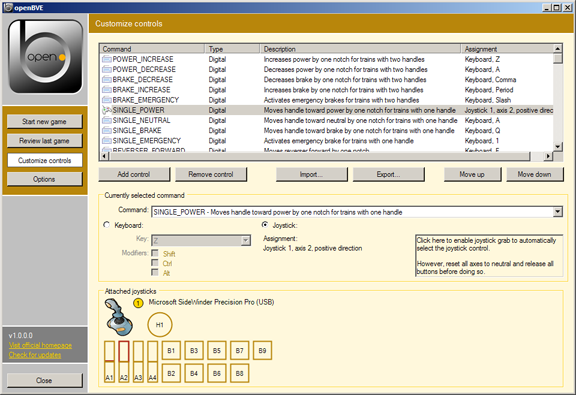Open the Review last game page

coord(44,141)
